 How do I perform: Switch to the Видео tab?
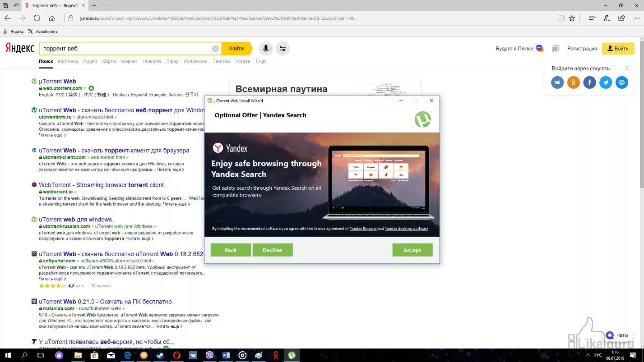[x=90, y=61]
